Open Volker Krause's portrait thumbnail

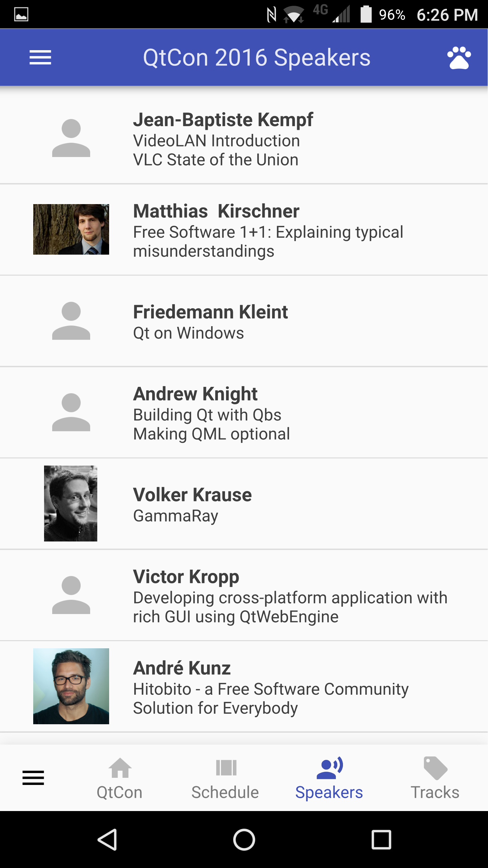(70, 504)
